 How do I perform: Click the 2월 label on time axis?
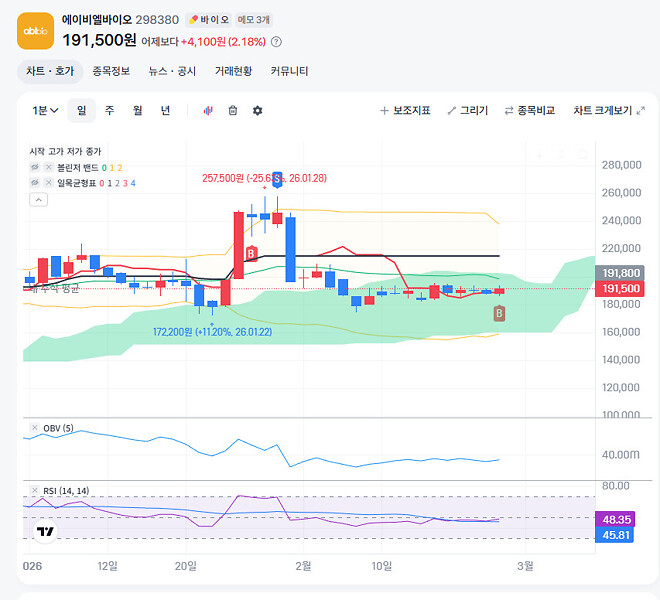click(x=303, y=566)
